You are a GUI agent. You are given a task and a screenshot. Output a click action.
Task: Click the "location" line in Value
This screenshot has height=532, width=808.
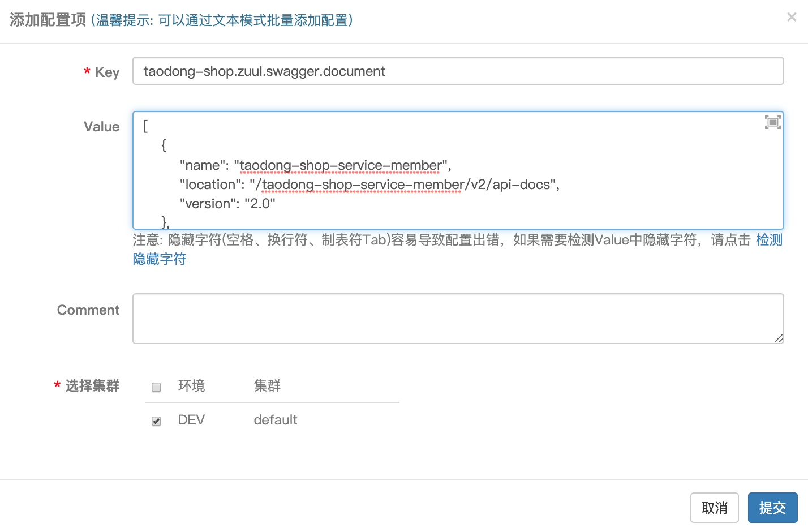(369, 185)
